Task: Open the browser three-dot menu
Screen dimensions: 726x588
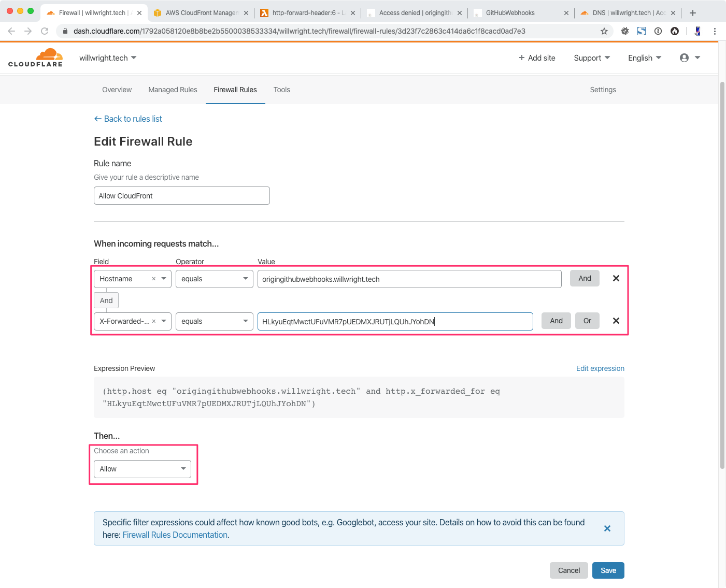Action: pyautogui.click(x=715, y=31)
